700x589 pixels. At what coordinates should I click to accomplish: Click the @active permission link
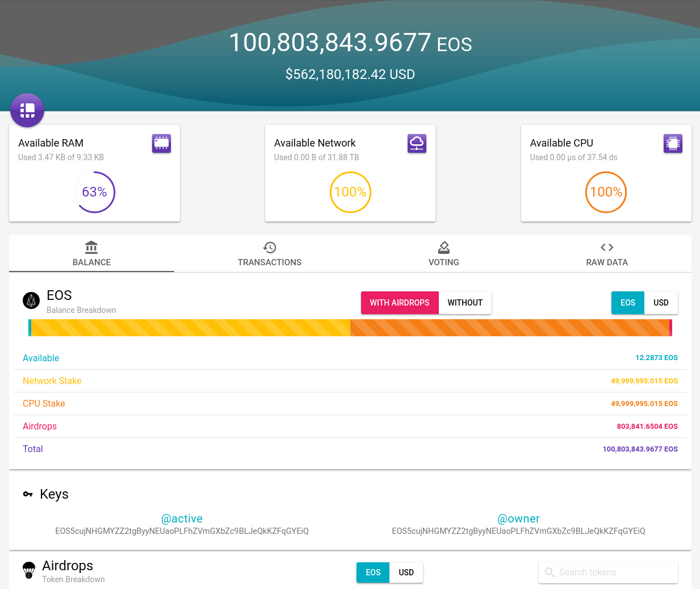click(x=182, y=519)
